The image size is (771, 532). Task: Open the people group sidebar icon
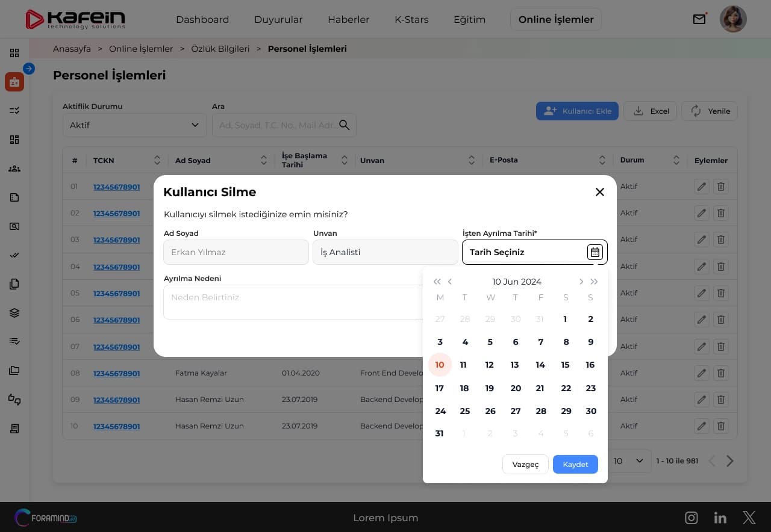click(14, 169)
